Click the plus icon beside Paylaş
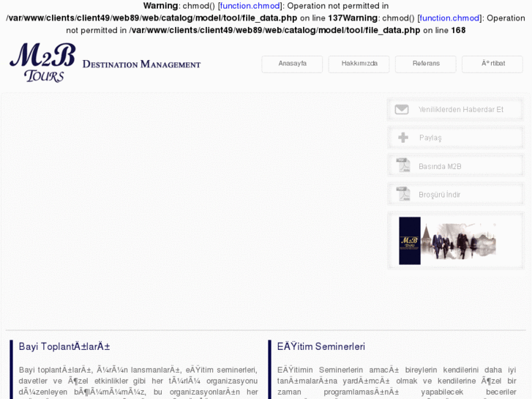The height and width of the screenshot is (399, 532). coord(403,138)
